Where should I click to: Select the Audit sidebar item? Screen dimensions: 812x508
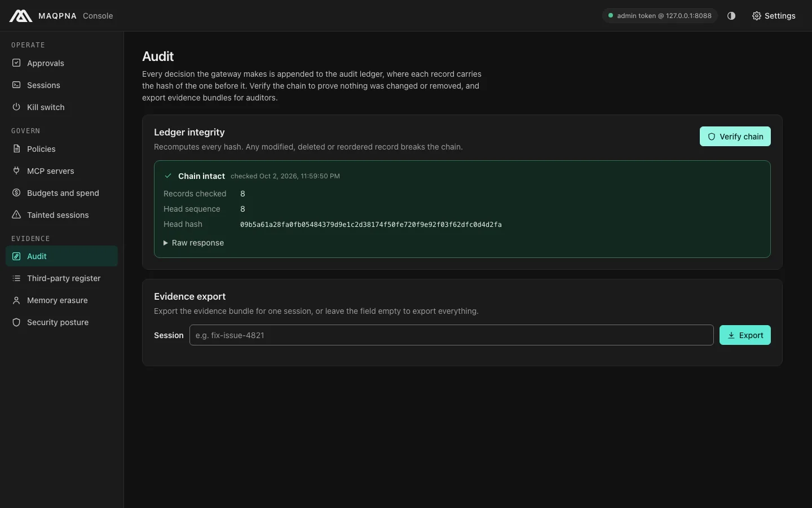61,256
